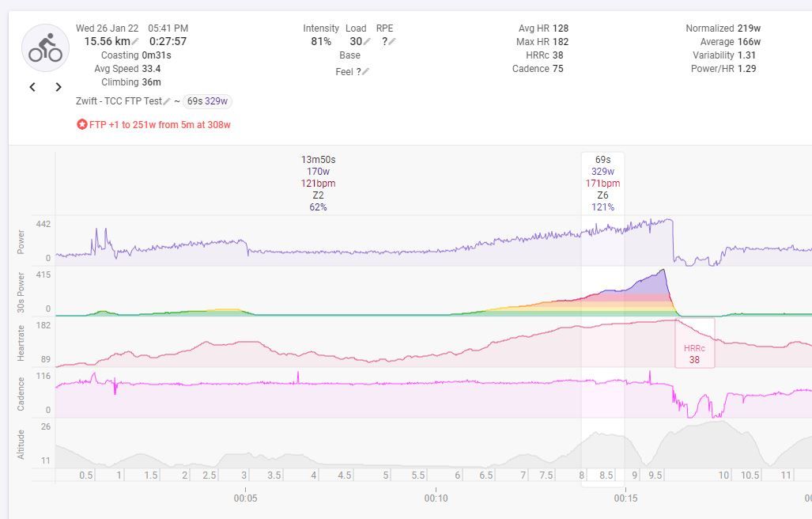812x519 pixels.
Task: Edit the Feel rating pencil icon
Action: tap(365, 72)
